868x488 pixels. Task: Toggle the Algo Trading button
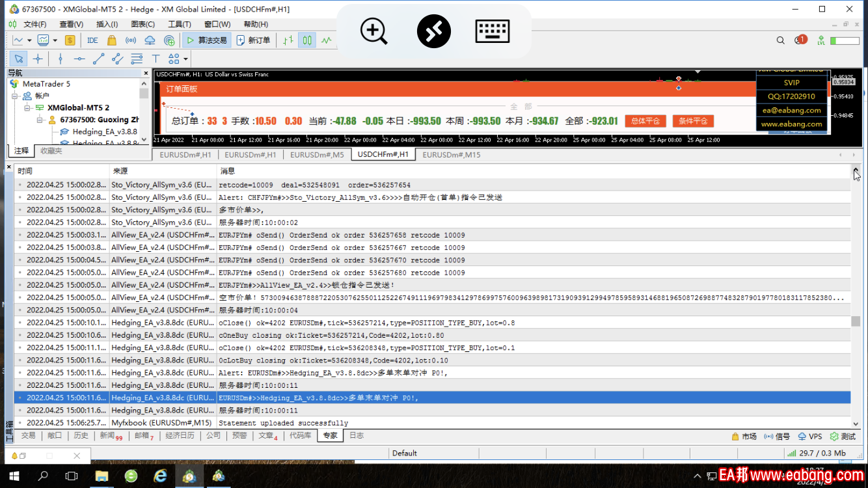click(207, 40)
